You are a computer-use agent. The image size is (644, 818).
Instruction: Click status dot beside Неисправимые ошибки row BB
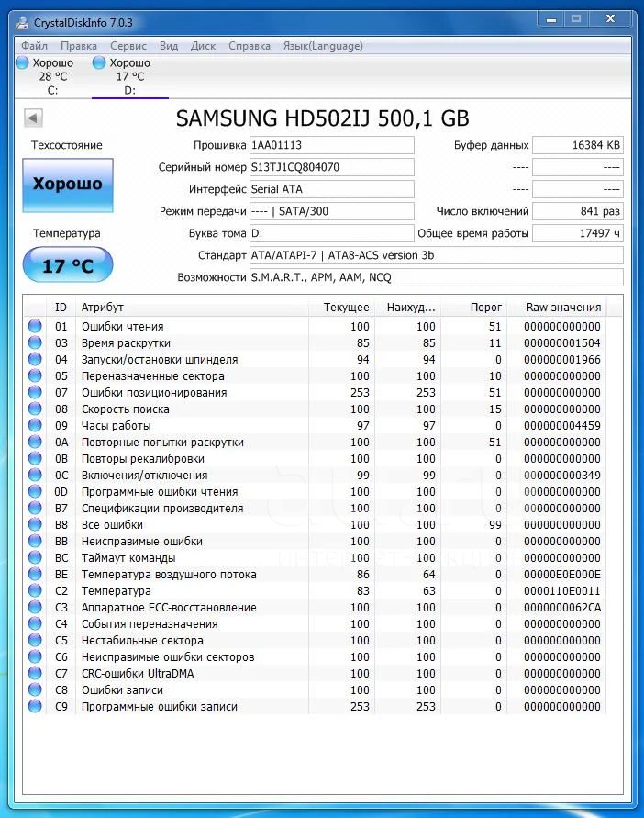(35, 541)
